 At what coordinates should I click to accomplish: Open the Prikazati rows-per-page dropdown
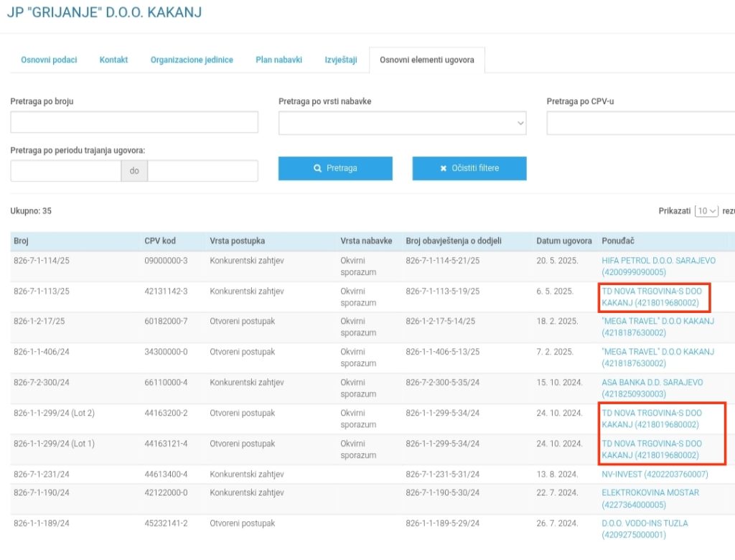707,211
